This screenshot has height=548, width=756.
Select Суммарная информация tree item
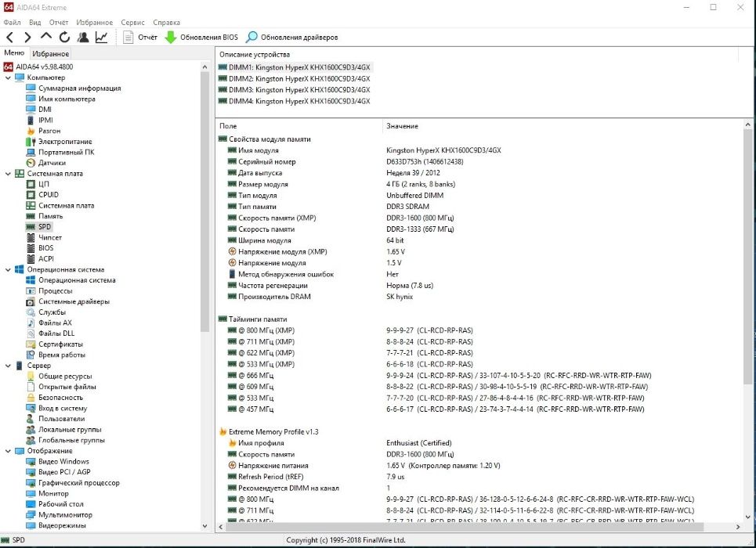click(74, 88)
